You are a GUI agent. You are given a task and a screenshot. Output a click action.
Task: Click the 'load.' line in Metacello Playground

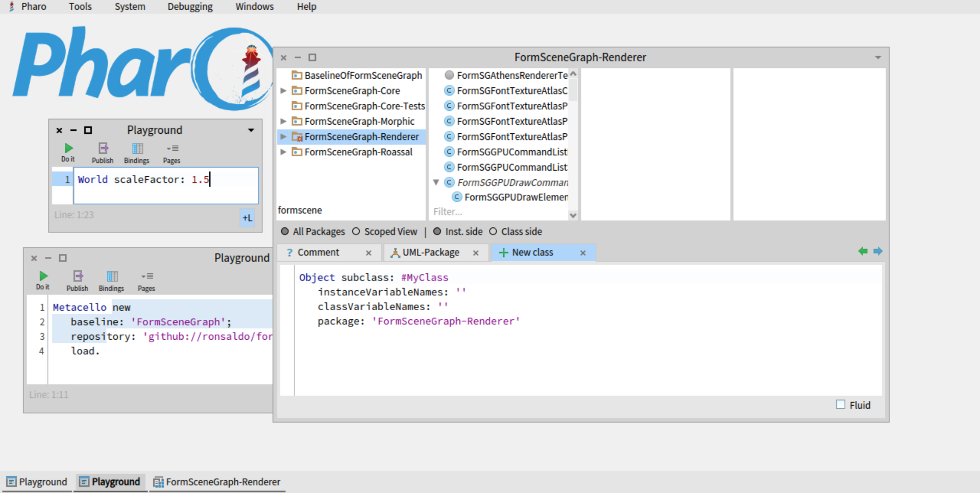click(85, 351)
